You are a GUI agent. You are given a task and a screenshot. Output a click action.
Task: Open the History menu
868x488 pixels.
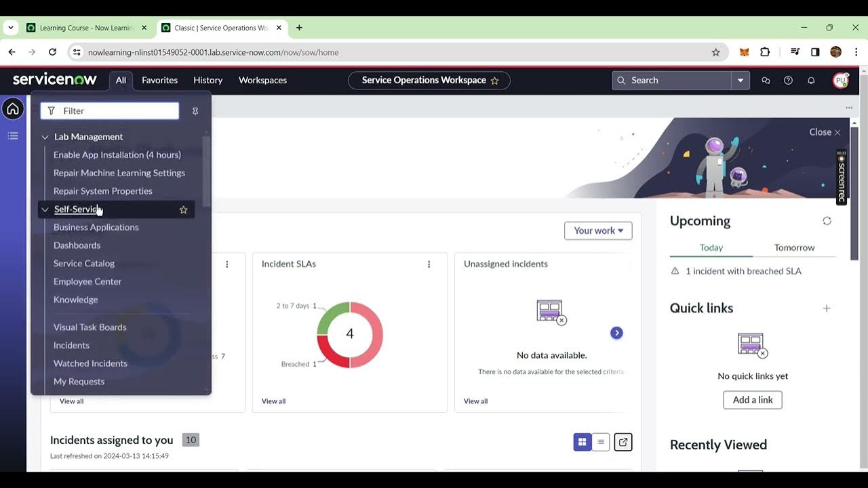[208, 80]
